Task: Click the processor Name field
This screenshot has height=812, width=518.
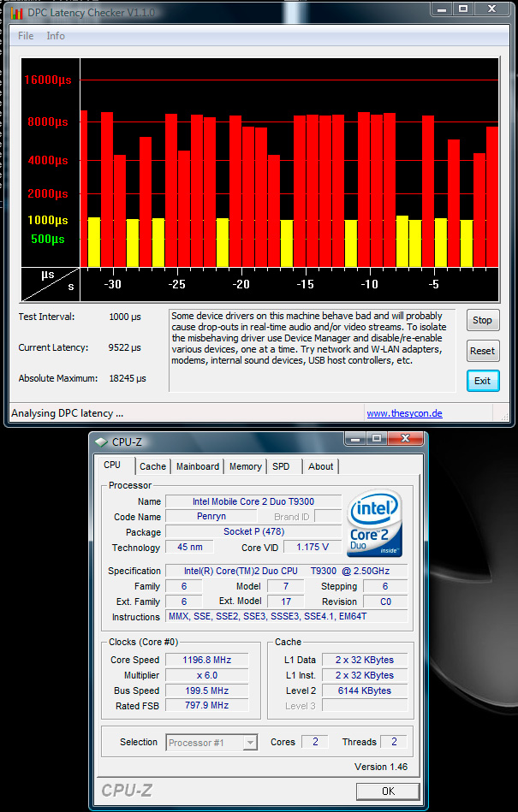Action: [253, 501]
